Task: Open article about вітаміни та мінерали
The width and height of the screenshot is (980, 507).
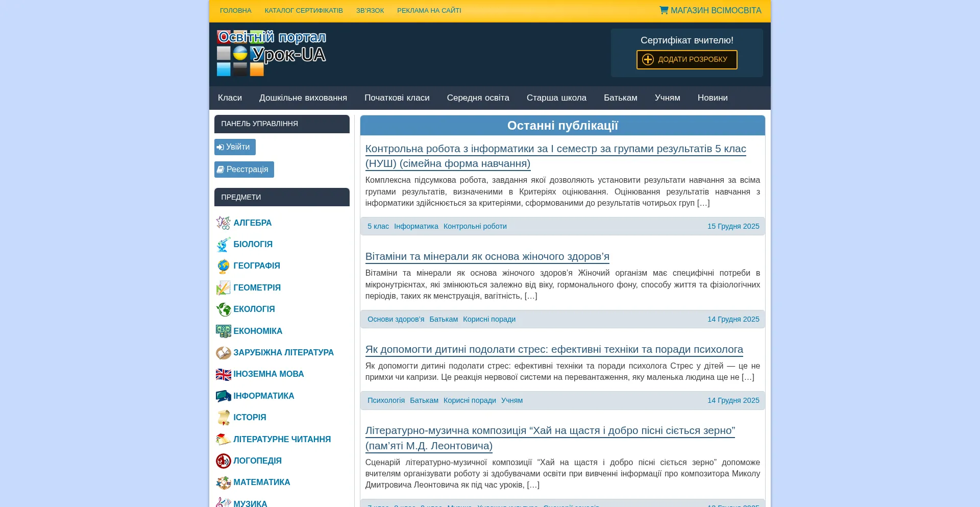Action: 487,256
